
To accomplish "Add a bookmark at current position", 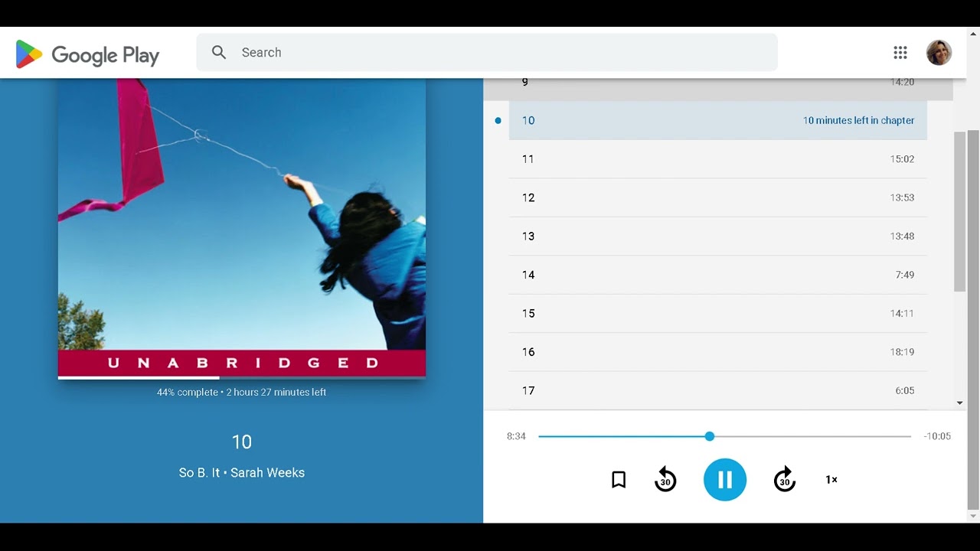I will tap(619, 480).
